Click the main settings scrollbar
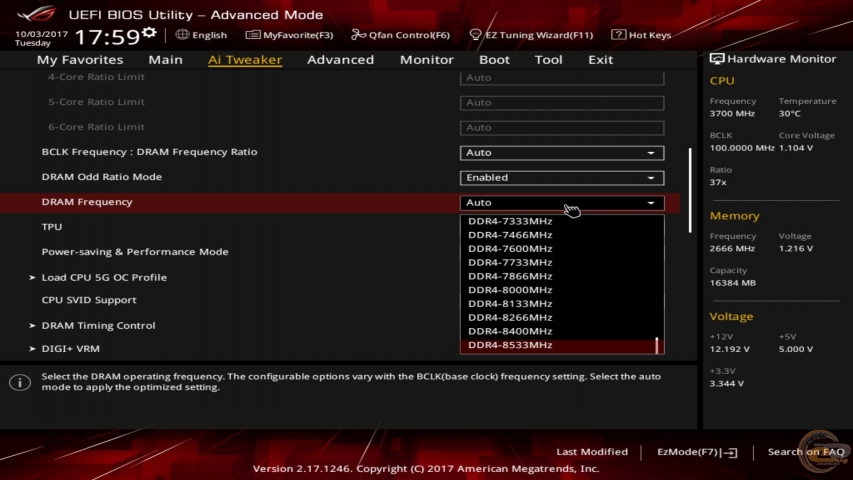The width and height of the screenshot is (853, 480). click(690, 190)
